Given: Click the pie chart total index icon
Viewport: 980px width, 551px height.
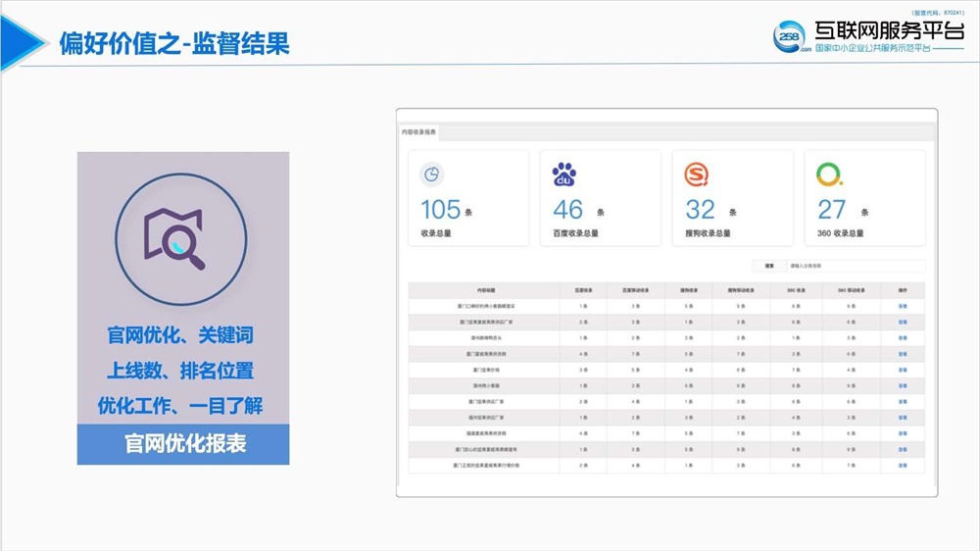Looking at the screenshot, I should (431, 175).
